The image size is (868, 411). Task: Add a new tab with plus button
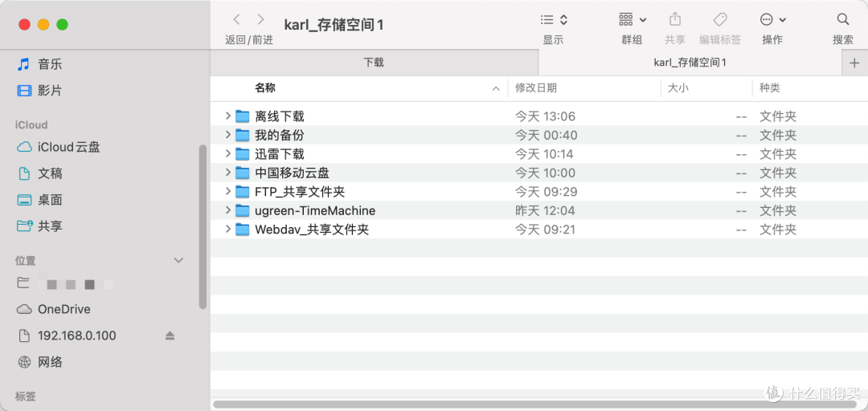pyautogui.click(x=854, y=63)
